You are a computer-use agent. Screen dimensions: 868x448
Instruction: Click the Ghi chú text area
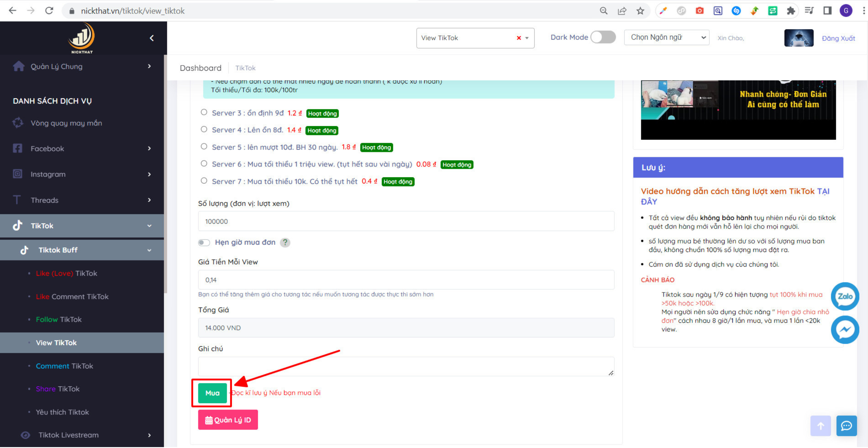[x=406, y=366]
